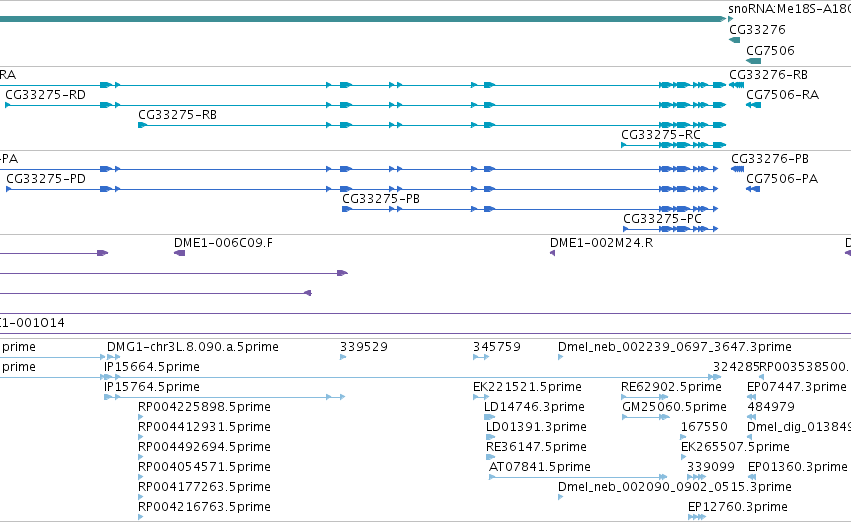Click the IP15664.5prime label
The image size is (851, 522).
[x=152, y=367]
